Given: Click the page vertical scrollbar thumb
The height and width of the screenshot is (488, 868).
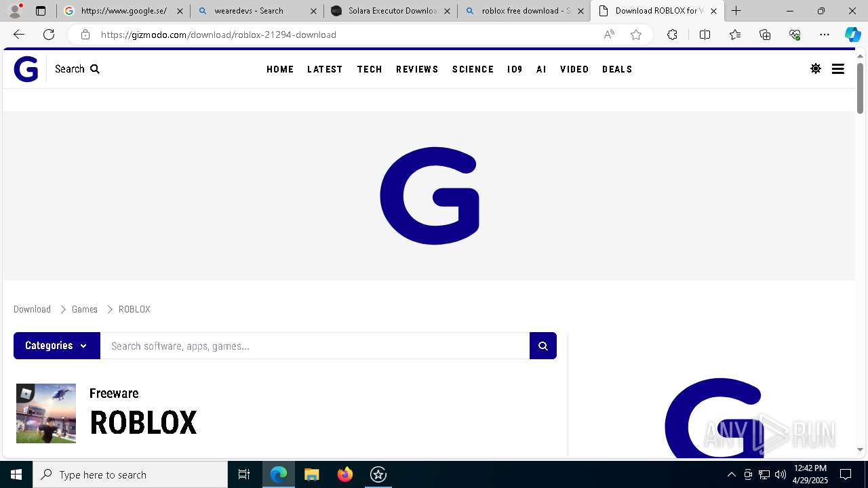Looking at the screenshot, I should click(860, 88).
